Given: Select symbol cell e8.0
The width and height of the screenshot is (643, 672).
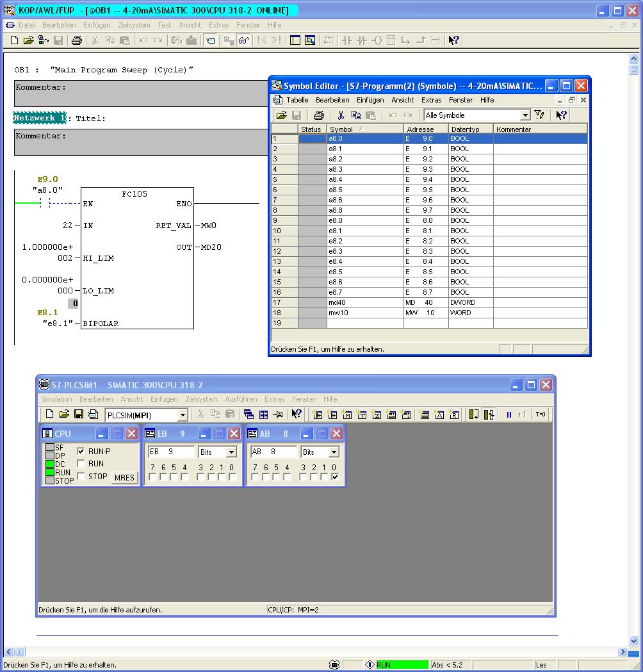Looking at the screenshot, I should [x=365, y=221].
